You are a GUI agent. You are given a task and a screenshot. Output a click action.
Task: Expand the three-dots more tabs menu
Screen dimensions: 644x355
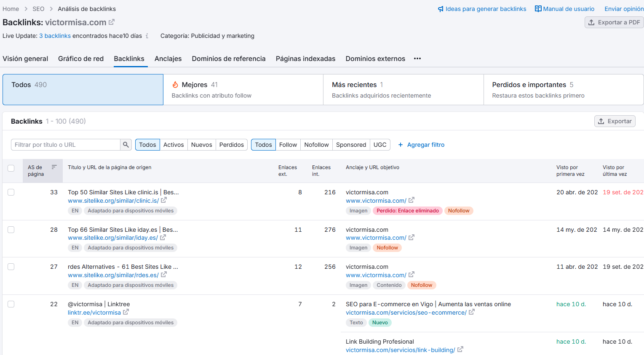[417, 58]
